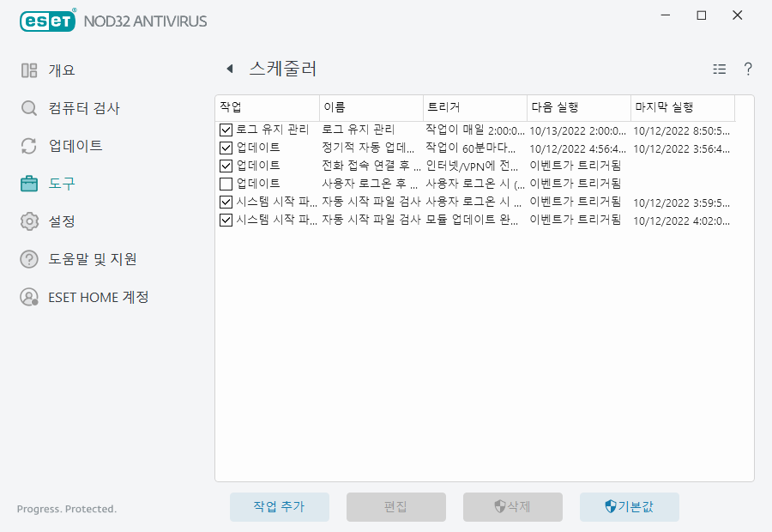Uncheck the 로그 유지 관리 task checkbox
Viewport: 772px width, 532px height.
[226, 128]
